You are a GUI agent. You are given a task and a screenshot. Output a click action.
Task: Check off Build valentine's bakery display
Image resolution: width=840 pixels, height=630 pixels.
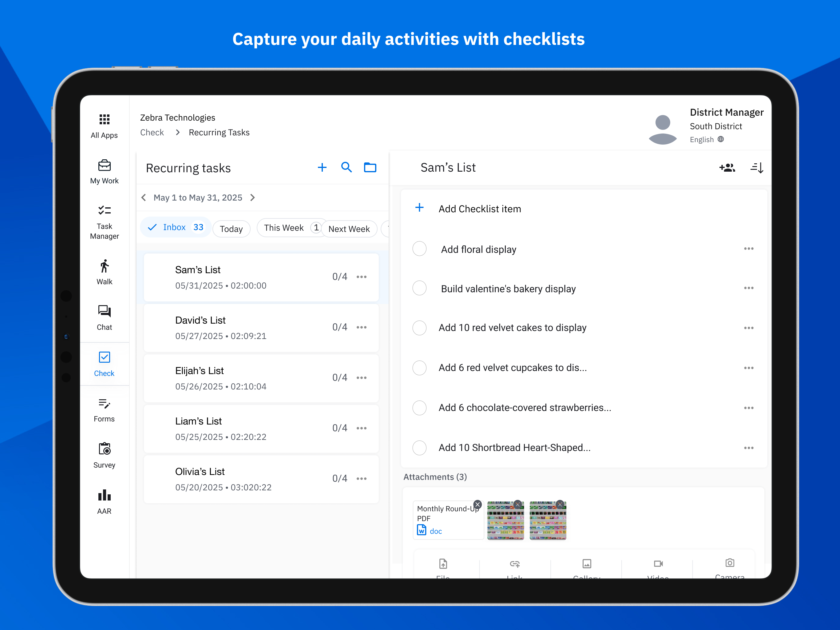pyautogui.click(x=419, y=288)
